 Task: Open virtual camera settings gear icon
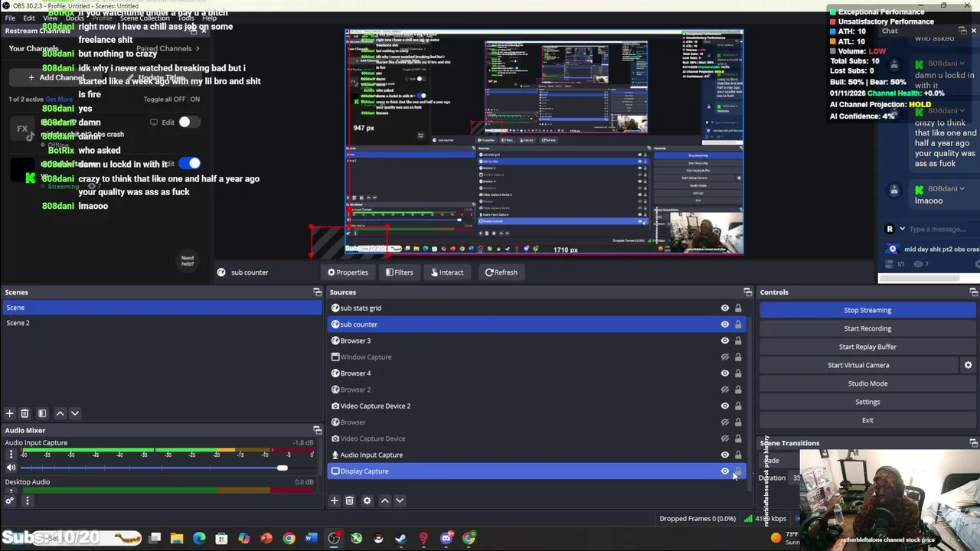(968, 365)
